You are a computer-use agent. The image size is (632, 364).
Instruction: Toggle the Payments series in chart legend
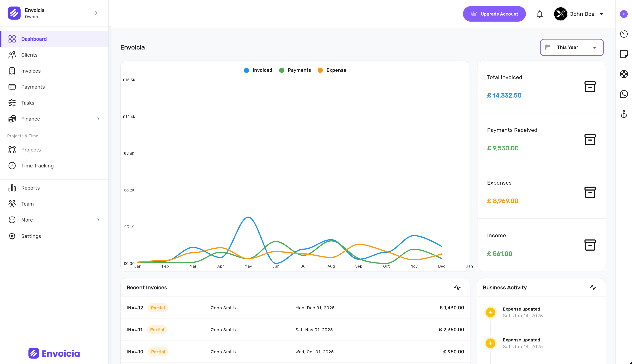[295, 70]
